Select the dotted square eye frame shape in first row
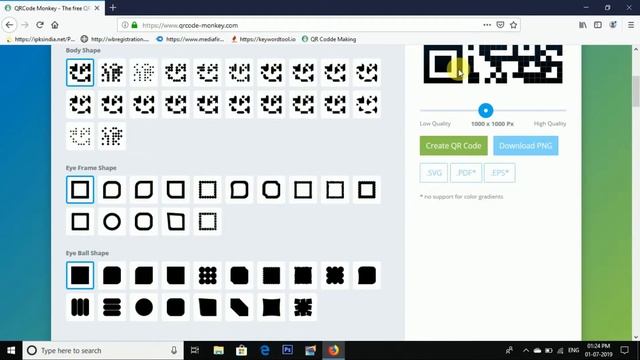 [x=207, y=190]
